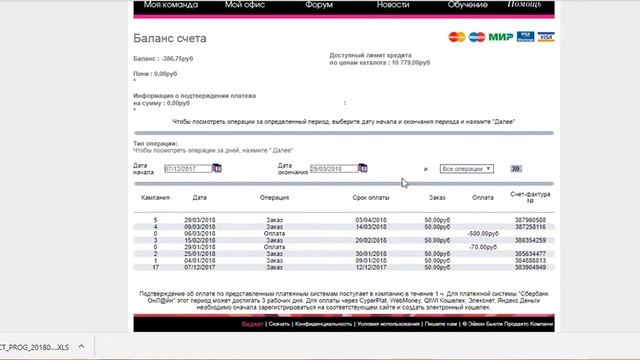Click the Баланс : -386,75руб value

pyautogui.click(x=163, y=59)
